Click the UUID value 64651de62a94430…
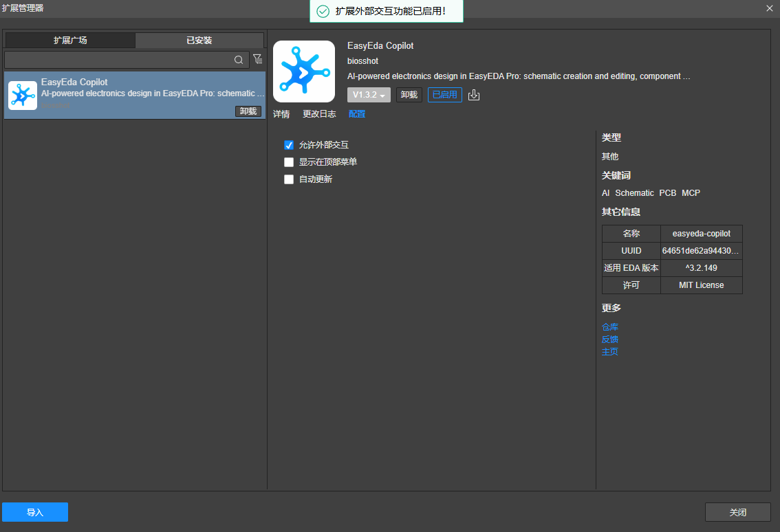The height and width of the screenshot is (532, 780). [x=700, y=251]
